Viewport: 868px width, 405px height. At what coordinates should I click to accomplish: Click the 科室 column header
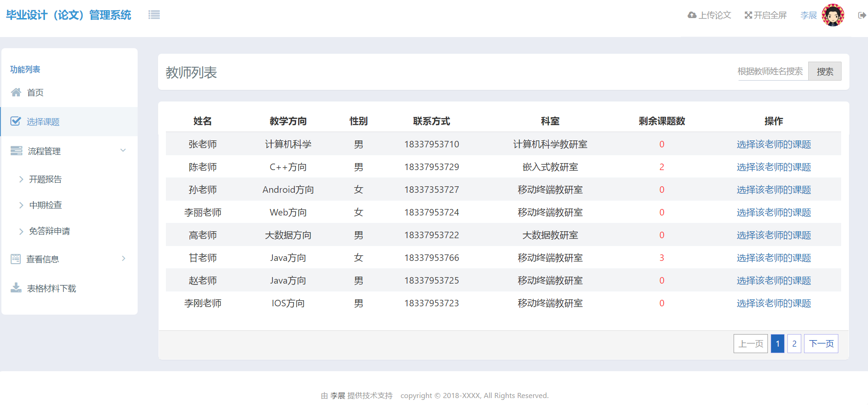point(550,121)
